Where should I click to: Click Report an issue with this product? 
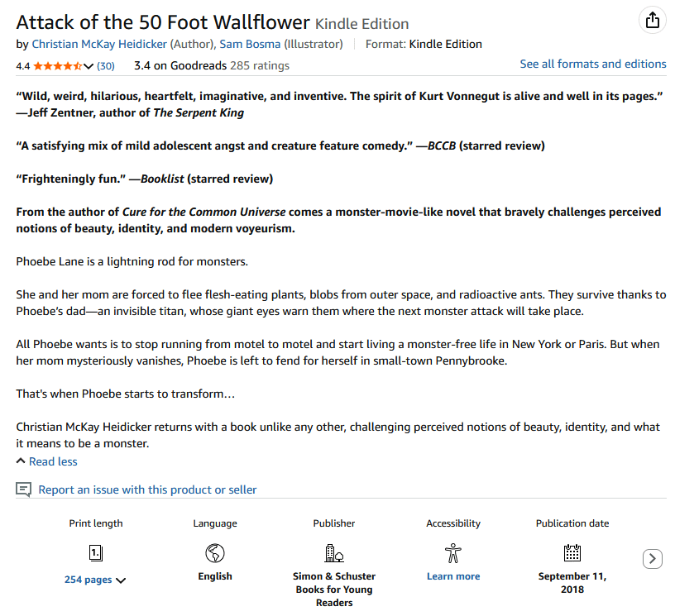147,489
